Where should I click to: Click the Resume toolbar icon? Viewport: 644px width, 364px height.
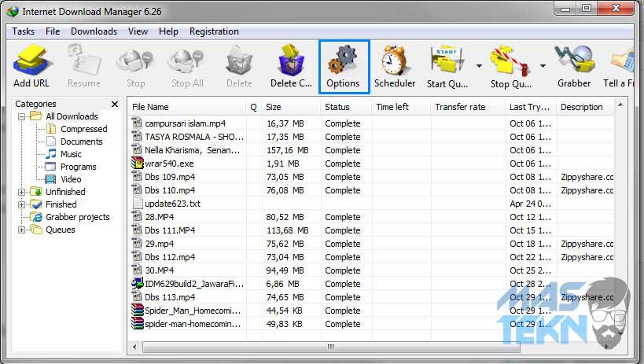point(84,60)
